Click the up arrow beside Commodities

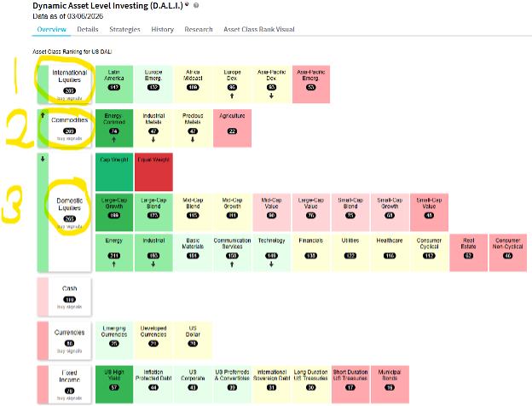click(43, 113)
